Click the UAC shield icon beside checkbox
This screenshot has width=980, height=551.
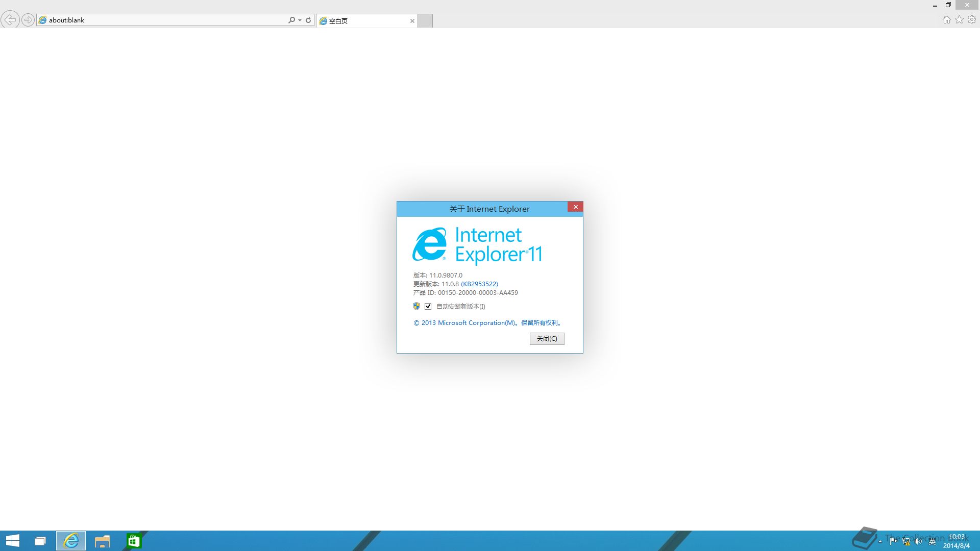pyautogui.click(x=416, y=306)
